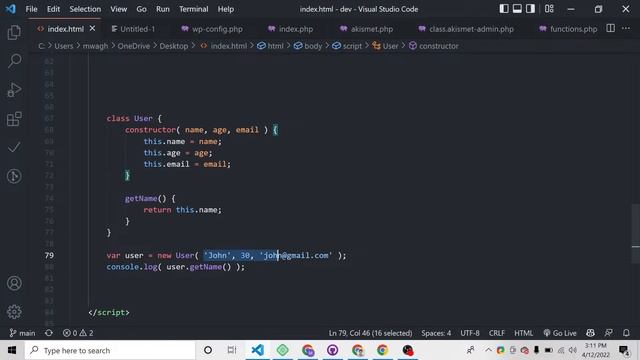The width and height of the screenshot is (640, 360).
Task: Click the line number 79 in gutter
Action: click(49, 255)
